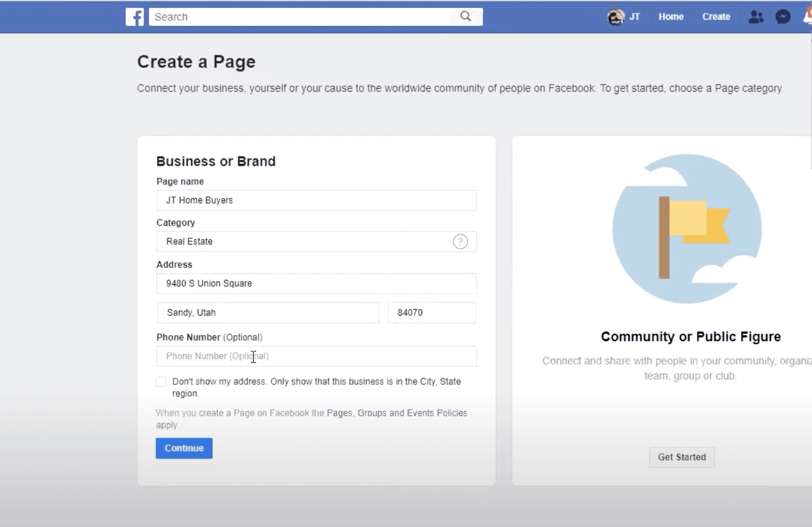The height and width of the screenshot is (527, 812).
Task: Click the Phone Number optional field
Action: 317,356
